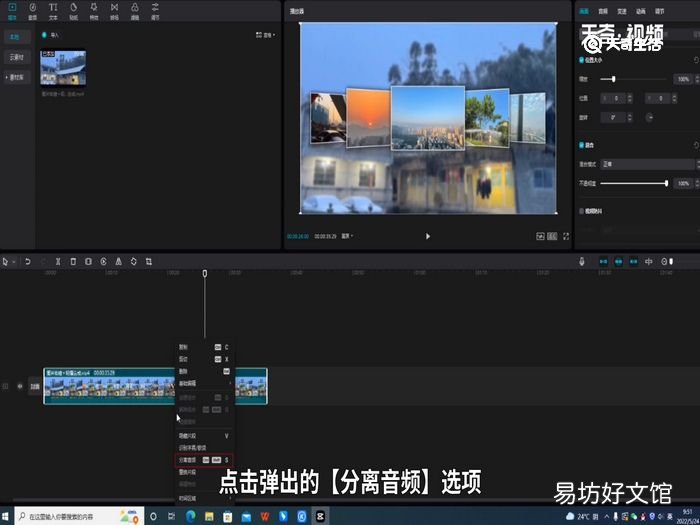Click the Reverse playback toolbar icon
This screenshot has height=525, width=700.
[104, 262]
